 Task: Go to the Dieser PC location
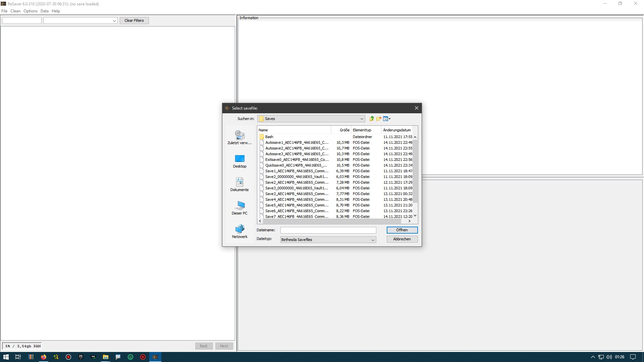pos(239,208)
